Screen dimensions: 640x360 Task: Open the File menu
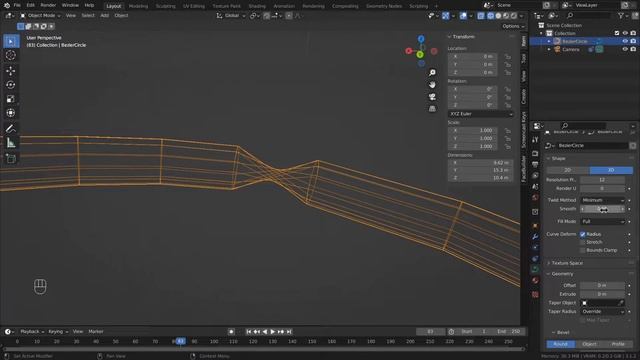pos(17,5)
